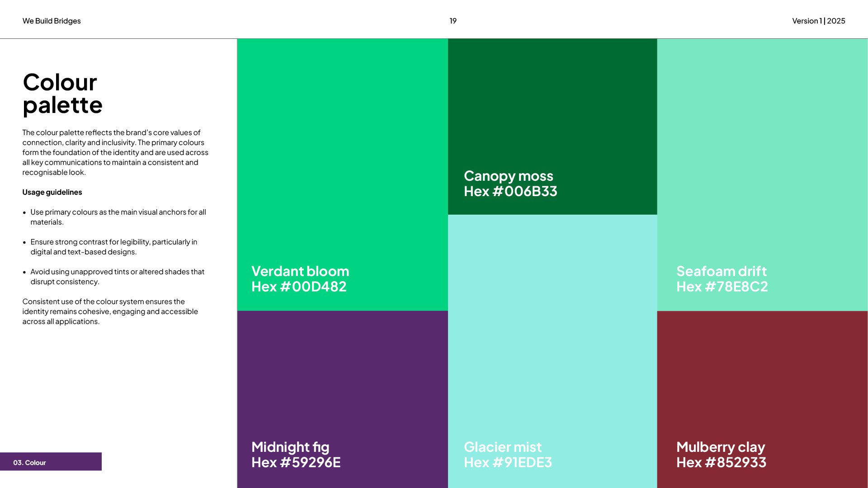Click Hex #78E8C2 label text

click(x=722, y=286)
